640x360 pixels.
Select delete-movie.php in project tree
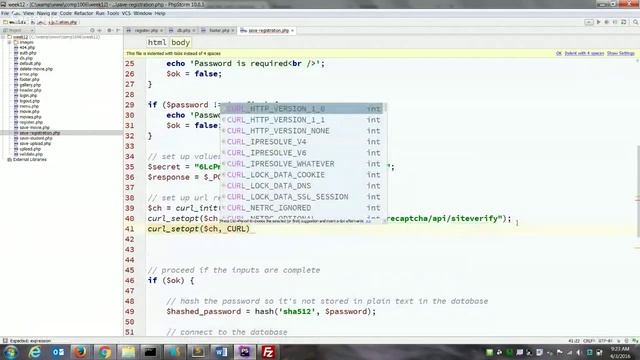pyautogui.click(x=36, y=69)
